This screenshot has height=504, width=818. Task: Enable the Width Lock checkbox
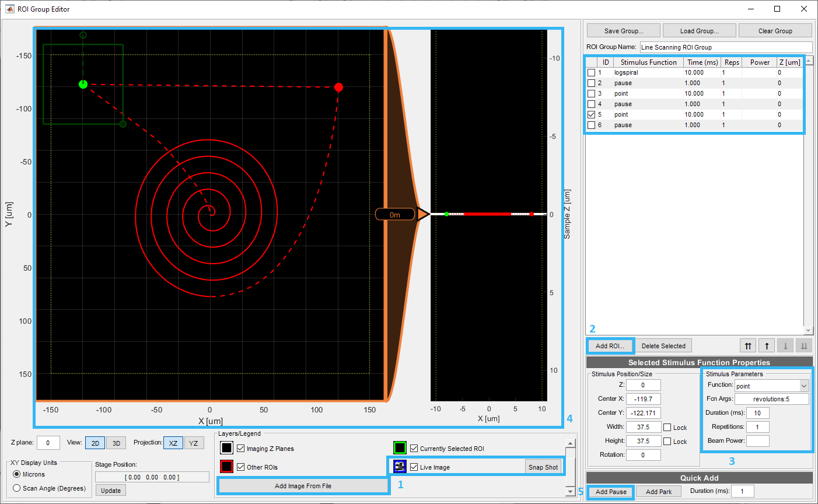(x=667, y=428)
